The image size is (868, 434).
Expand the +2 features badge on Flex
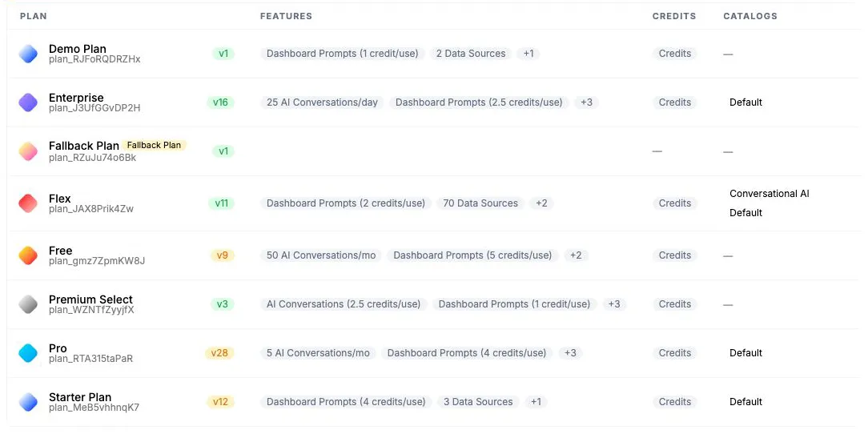[541, 203]
